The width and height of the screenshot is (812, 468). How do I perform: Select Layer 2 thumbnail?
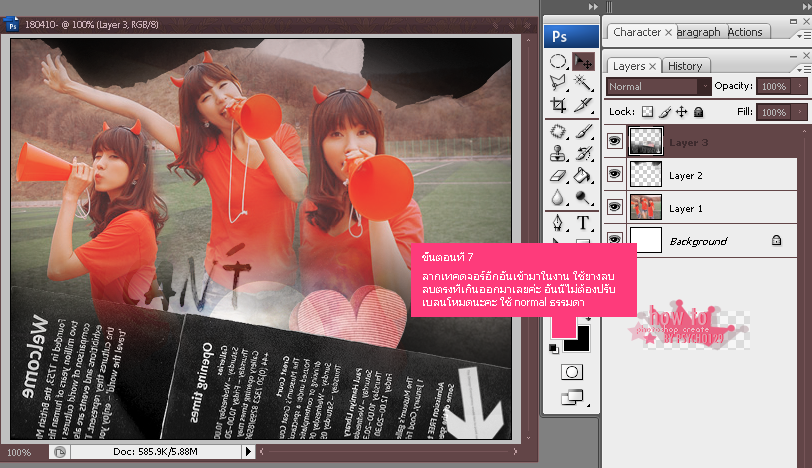coord(646,174)
